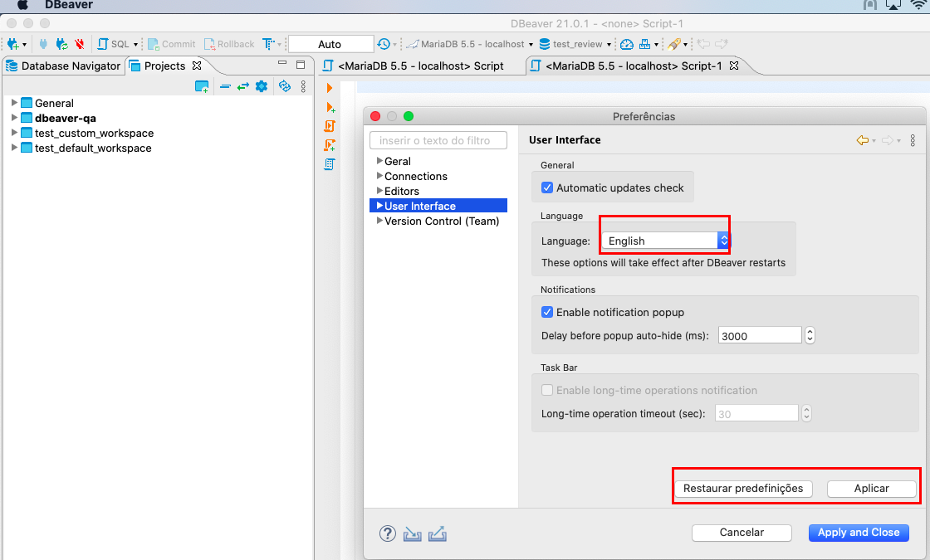This screenshot has height=560, width=930.
Task: Open the second Script-1 editor tab
Action: click(634, 66)
